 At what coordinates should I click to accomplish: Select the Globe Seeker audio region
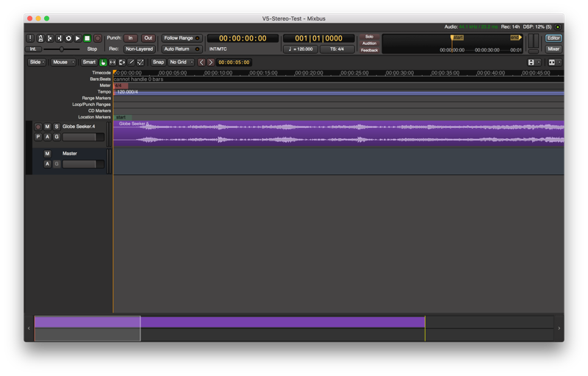(339, 134)
